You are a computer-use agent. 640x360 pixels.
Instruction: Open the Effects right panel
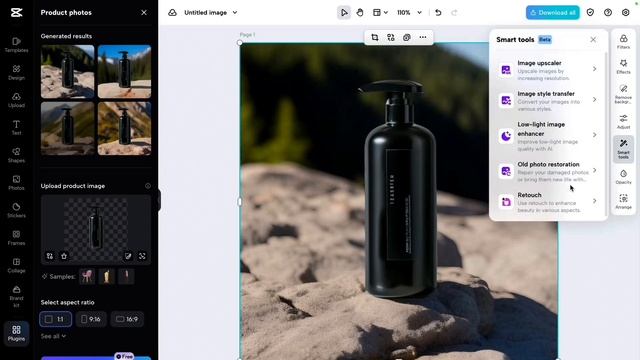point(623,67)
